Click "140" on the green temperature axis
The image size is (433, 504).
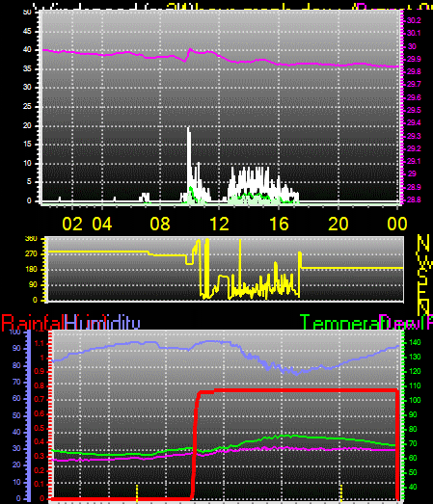(x=415, y=343)
